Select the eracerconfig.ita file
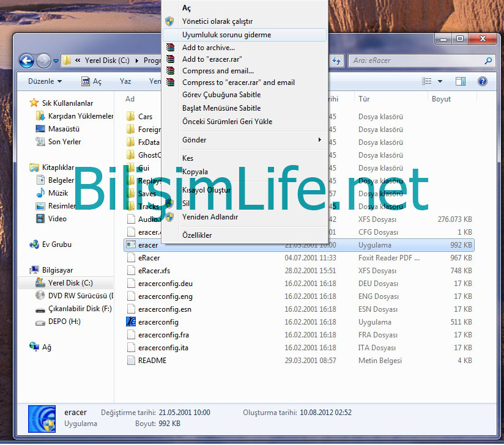The height and width of the screenshot is (445, 504). coord(299,348)
